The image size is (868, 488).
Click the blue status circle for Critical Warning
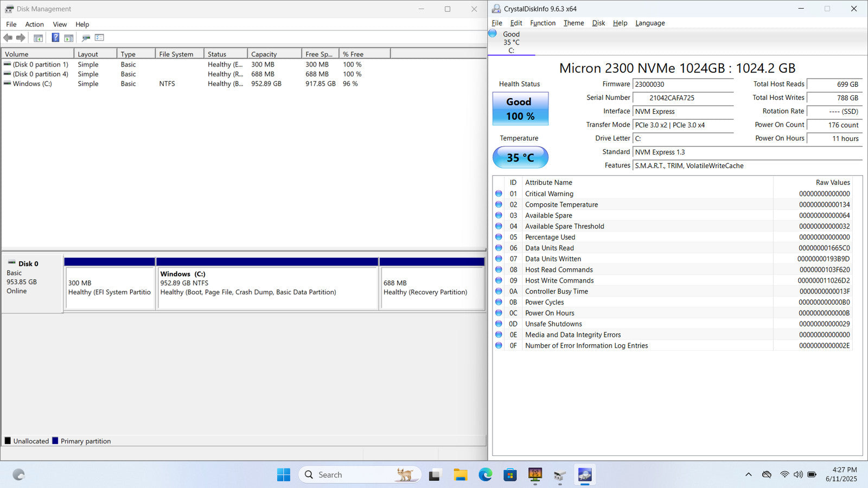coord(499,194)
